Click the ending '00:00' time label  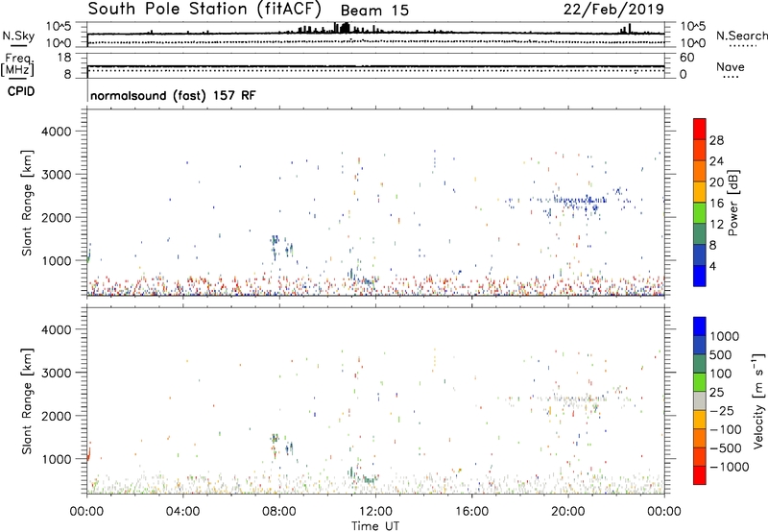tap(663, 512)
